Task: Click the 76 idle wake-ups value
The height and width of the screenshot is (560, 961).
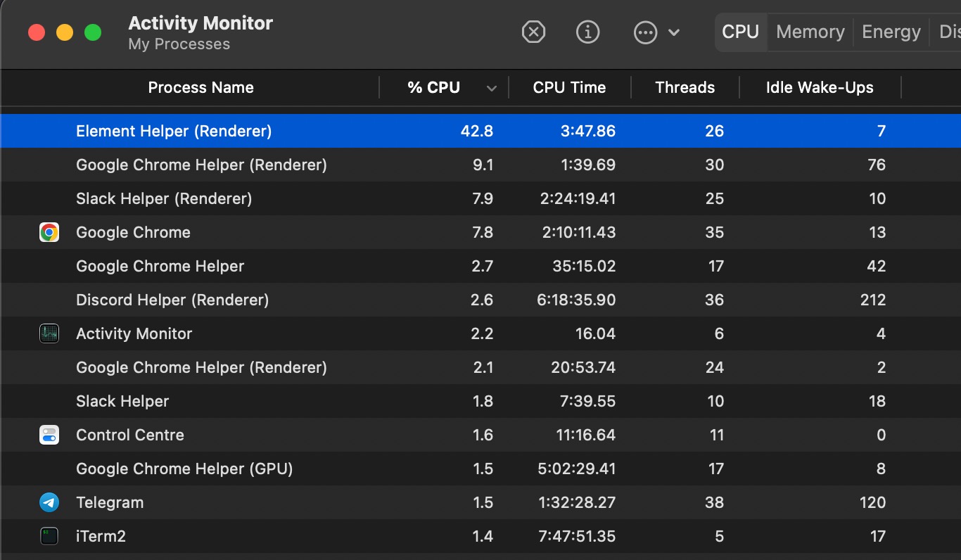Action: tap(877, 165)
